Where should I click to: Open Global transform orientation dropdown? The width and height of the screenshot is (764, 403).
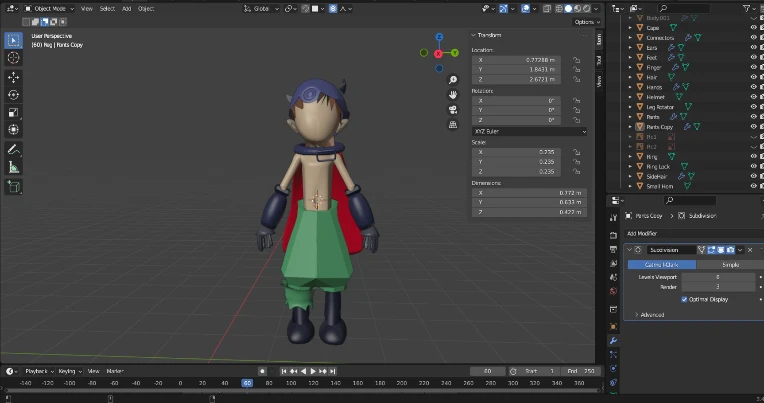click(x=261, y=9)
